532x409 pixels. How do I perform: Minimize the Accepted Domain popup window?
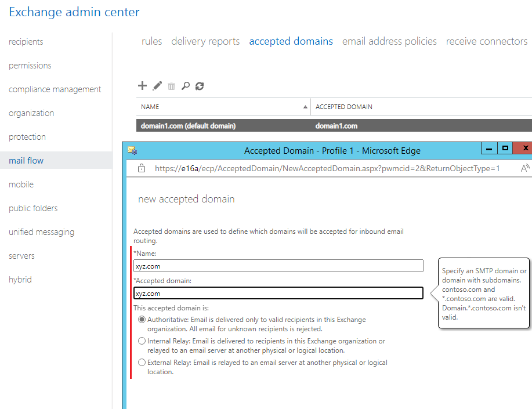(489, 149)
